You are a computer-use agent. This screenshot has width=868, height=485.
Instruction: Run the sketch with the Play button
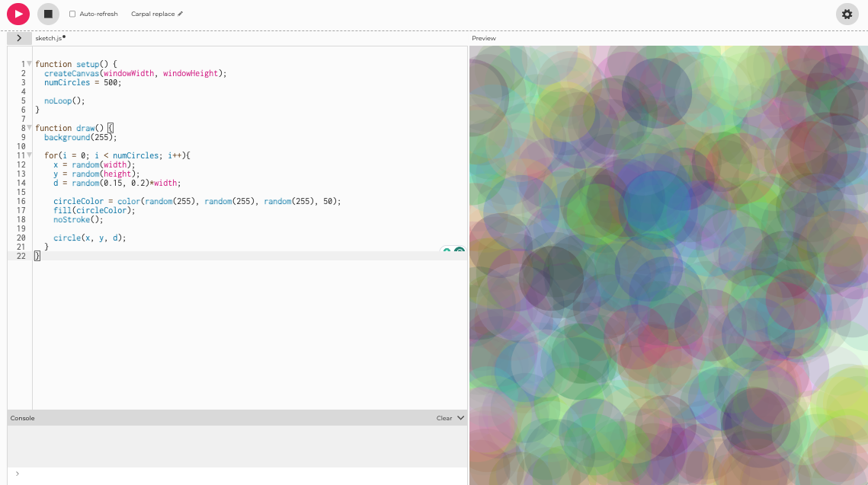pyautogui.click(x=17, y=14)
